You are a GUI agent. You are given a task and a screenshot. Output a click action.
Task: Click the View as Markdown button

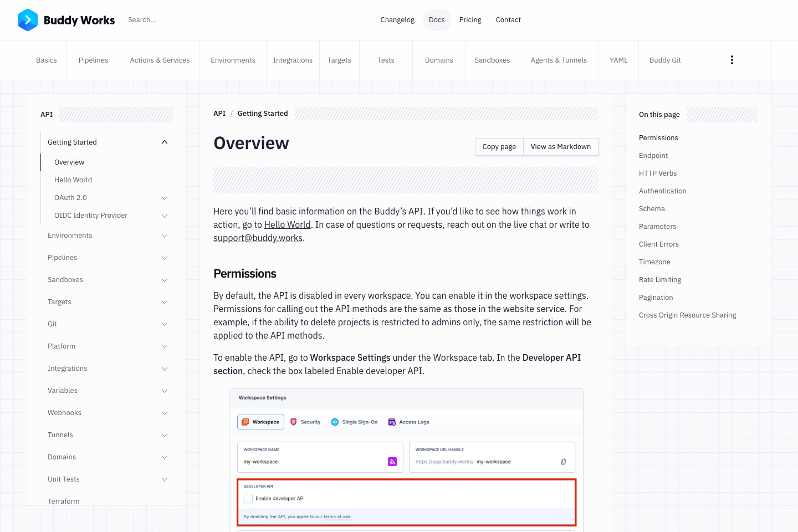(560, 146)
